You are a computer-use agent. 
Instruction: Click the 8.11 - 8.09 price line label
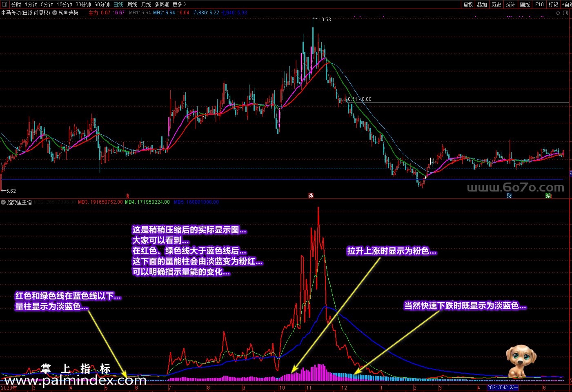[x=360, y=99]
